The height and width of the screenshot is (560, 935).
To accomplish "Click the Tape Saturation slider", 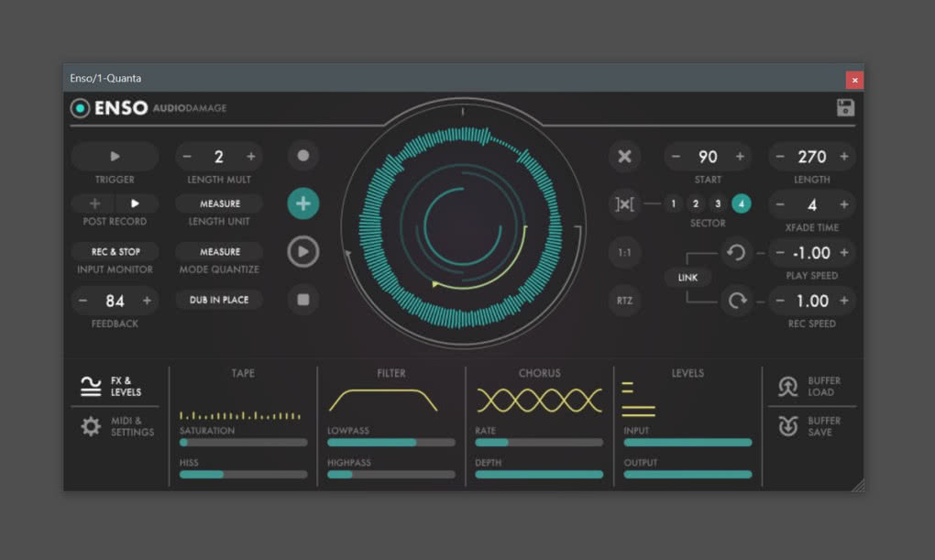I will tap(243, 443).
